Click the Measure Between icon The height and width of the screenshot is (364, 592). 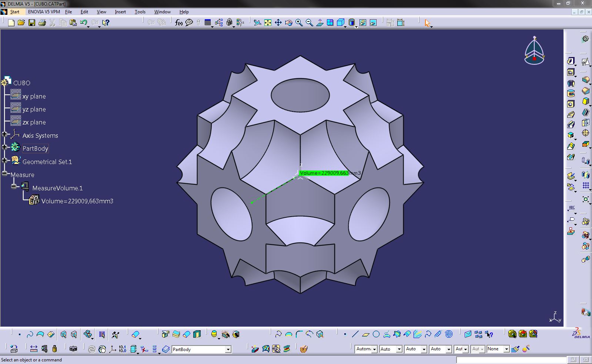tap(34, 349)
